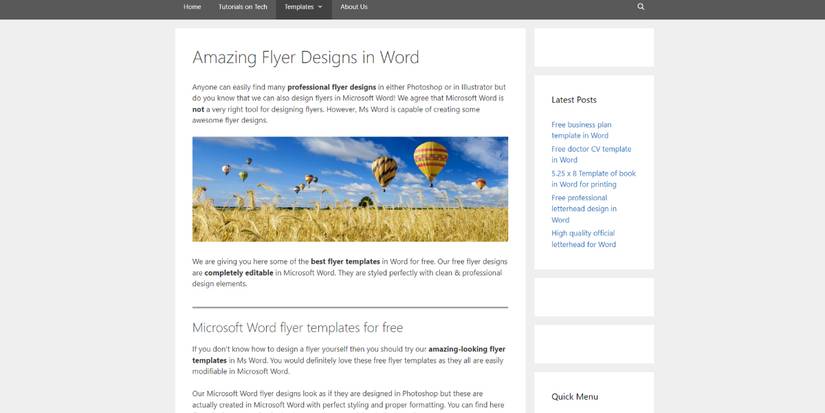825x413 pixels.
Task: Open the About Us page
Action: click(354, 7)
